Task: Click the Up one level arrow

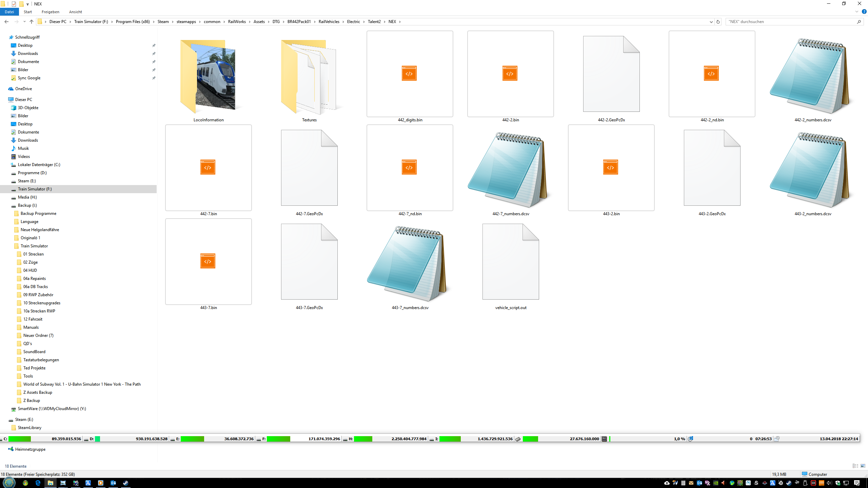Action: [x=32, y=22]
